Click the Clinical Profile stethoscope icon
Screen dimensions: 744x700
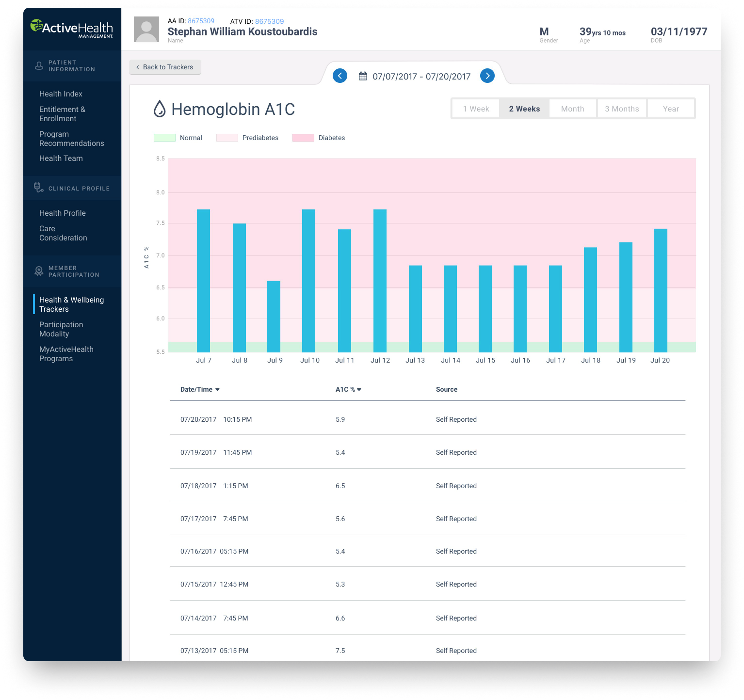point(39,188)
